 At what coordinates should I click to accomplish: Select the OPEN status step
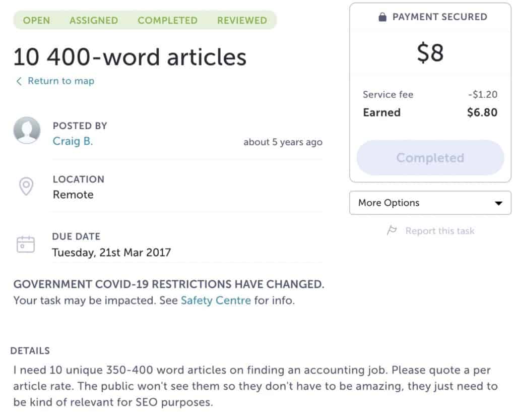click(x=36, y=21)
